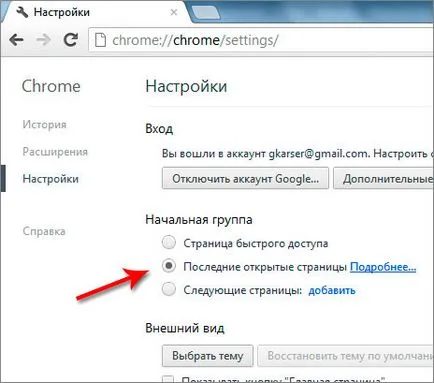Click Восстановить тему по умолчанию button
The image size is (434, 383).
click(x=346, y=356)
